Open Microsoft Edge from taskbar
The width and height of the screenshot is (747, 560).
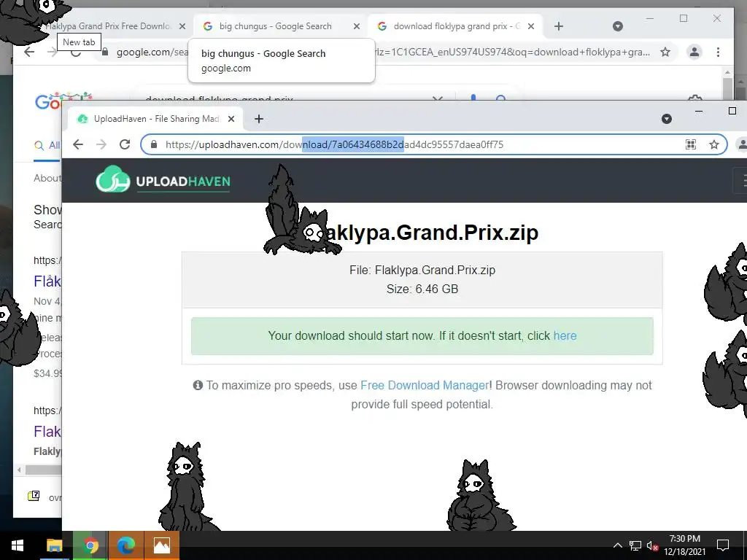[x=125, y=545]
